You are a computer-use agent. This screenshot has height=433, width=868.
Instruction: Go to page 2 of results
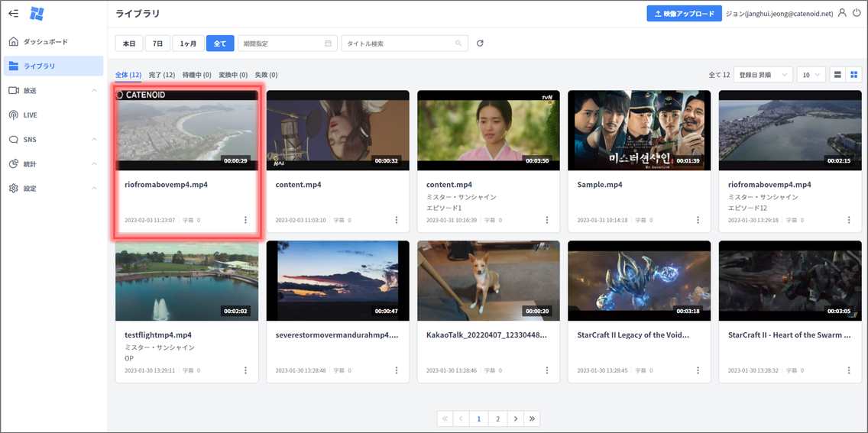pyautogui.click(x=498, y=418)
